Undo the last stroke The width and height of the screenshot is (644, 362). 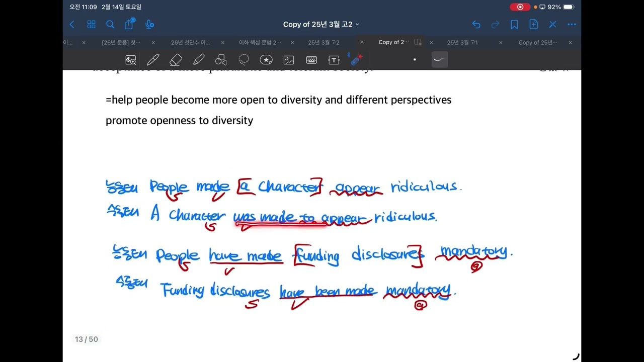coord(476,24)
